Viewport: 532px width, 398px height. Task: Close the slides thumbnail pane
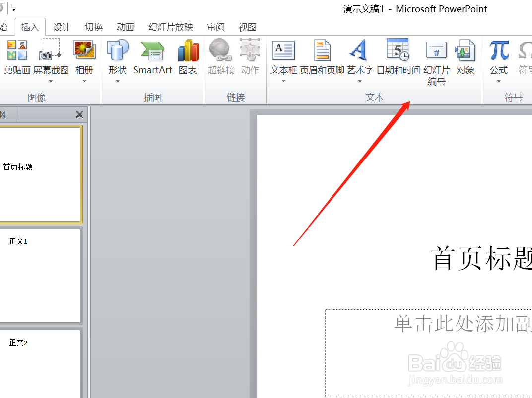[x=79, y=114]
